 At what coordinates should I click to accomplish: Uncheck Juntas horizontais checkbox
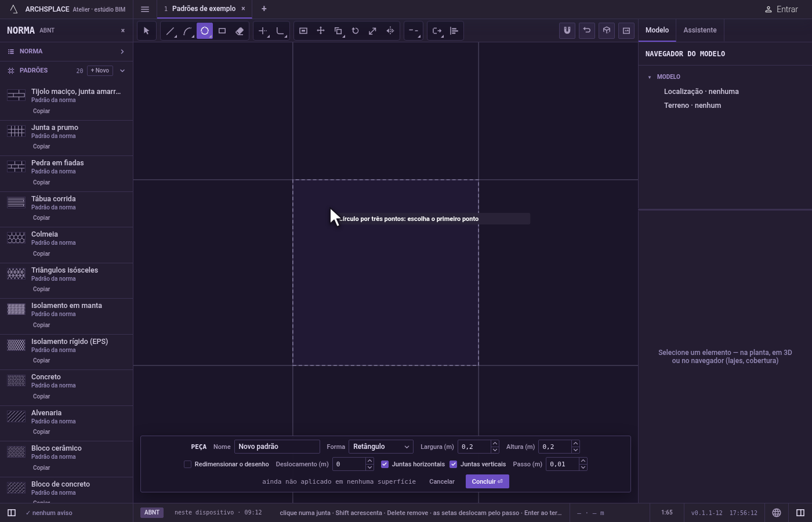(x=385, y=464)
